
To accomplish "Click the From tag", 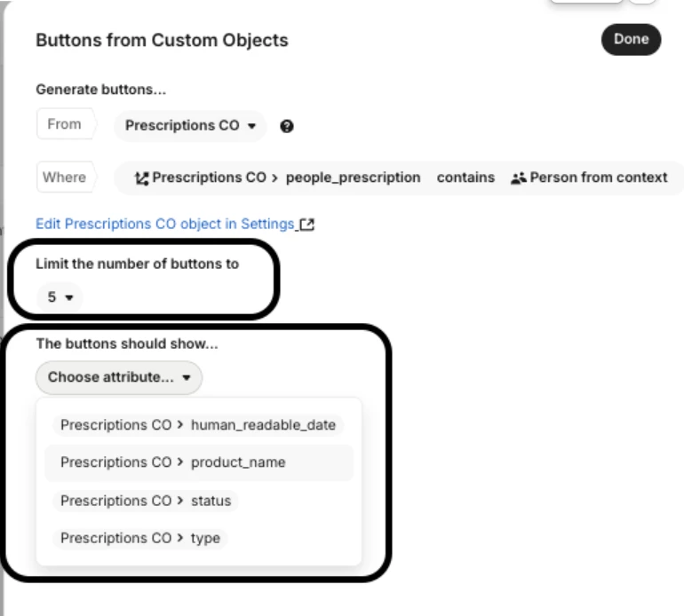I will pyautogui.click(x=64, y=124).
